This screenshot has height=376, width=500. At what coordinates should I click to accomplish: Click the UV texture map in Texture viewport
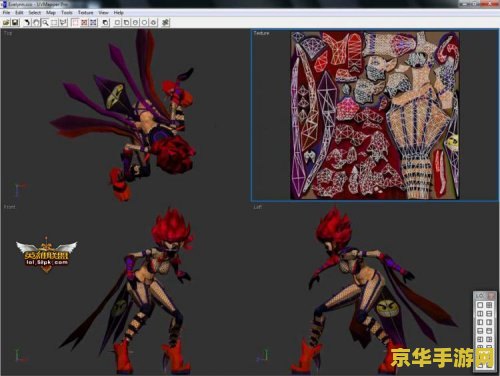[375, 115]
